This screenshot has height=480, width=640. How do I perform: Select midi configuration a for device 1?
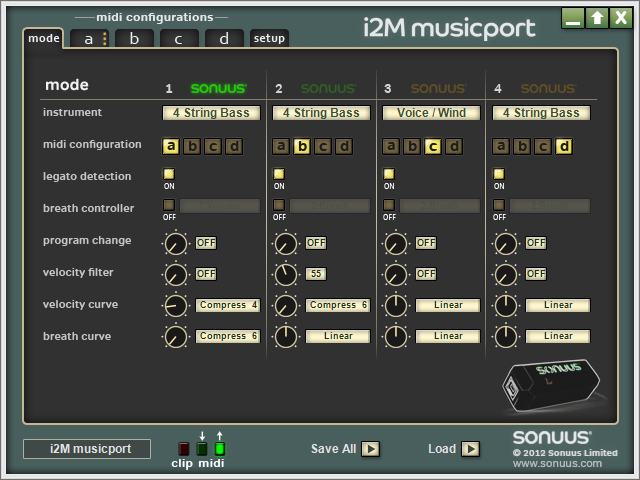pos(171,146)
